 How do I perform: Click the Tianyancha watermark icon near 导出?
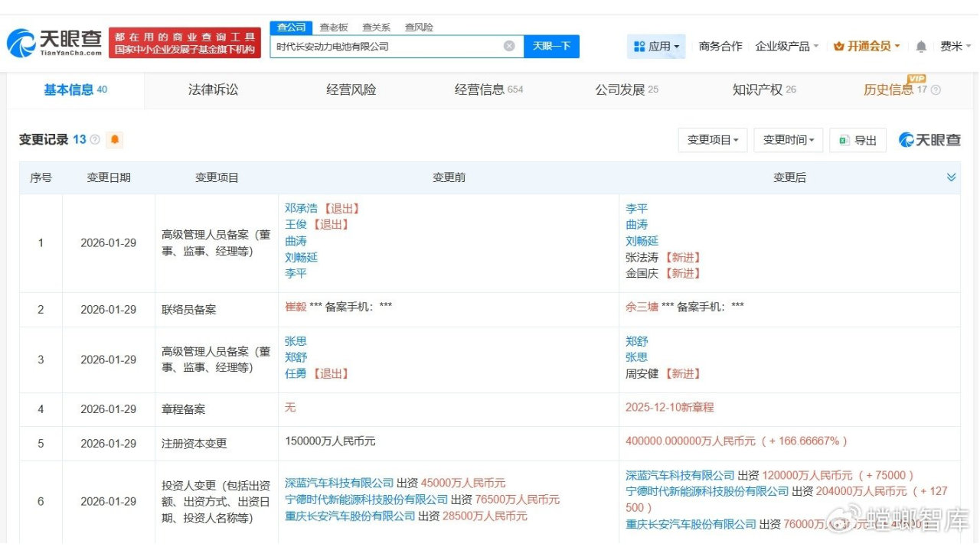[x=904, y=140]
